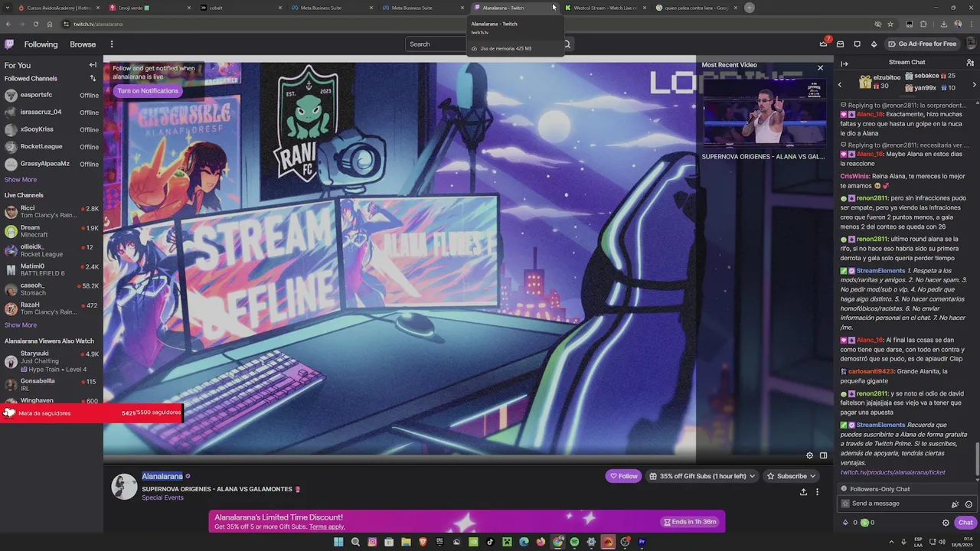Image resolution: width=980 pixels, height=551 pixels.
Task: Play the SUPERNOVA ORIGENES recent video thumbnail
Action: click(x=764, y=112)
